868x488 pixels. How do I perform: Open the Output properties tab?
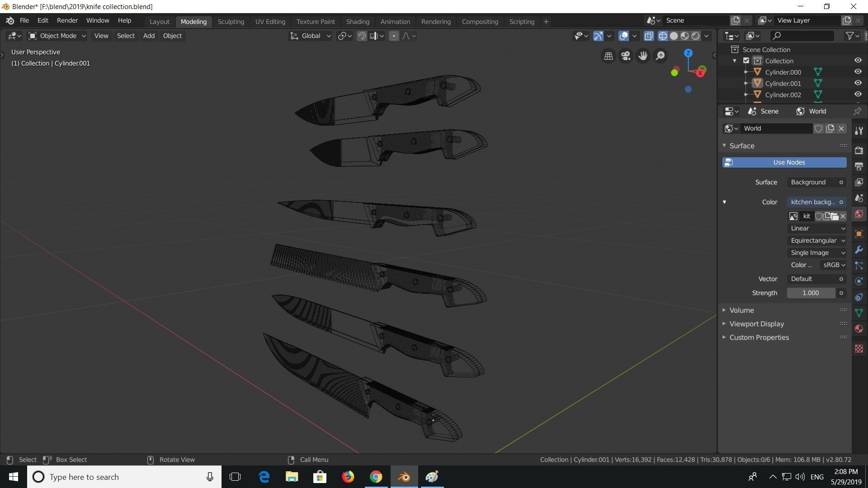pos(859,166)
